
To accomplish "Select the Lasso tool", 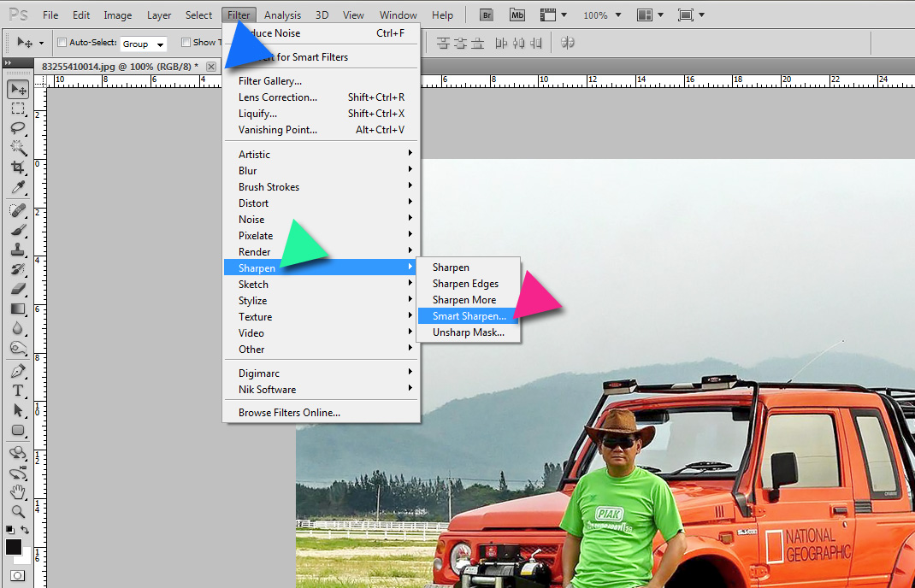I will tap(17, 128).
